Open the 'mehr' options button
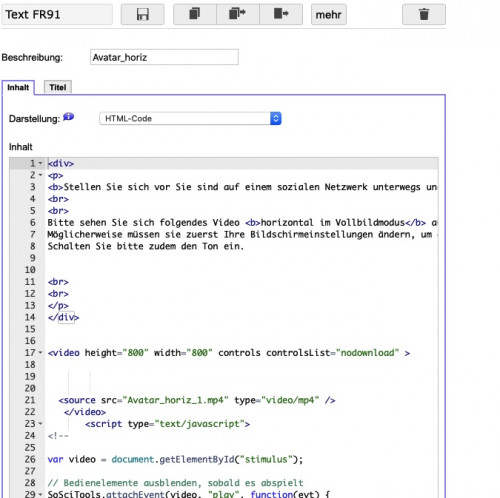The image size is (500, 498). pyautogui.click(x=329, y=15)
